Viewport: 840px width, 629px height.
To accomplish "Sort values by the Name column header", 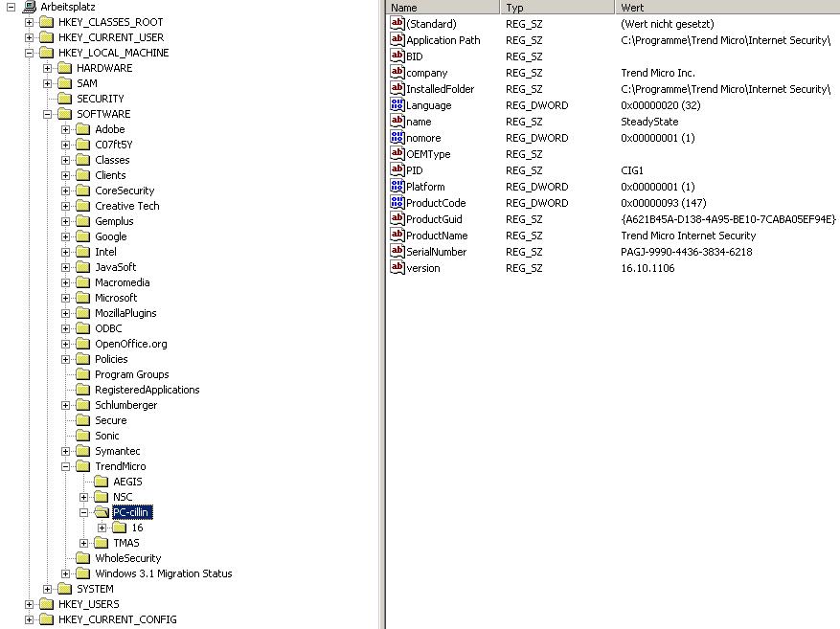I will tap(443, 7).
